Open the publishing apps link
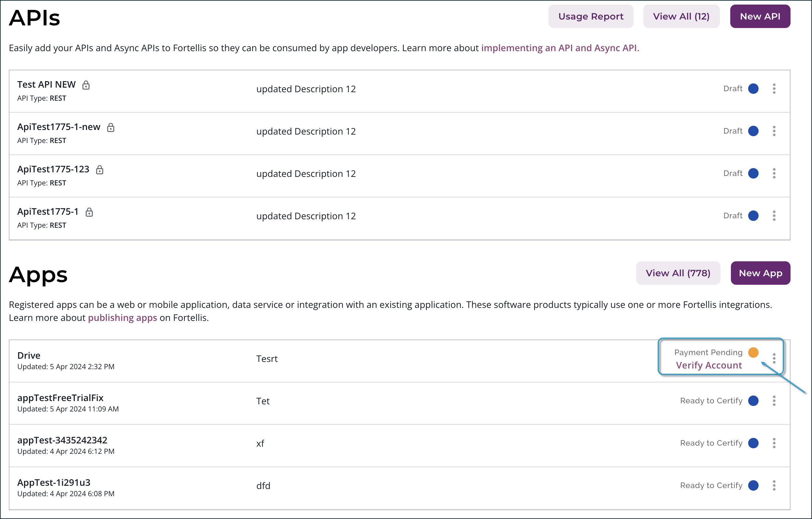The height and width of the screenshot is (519, 812). pos(122,318)
